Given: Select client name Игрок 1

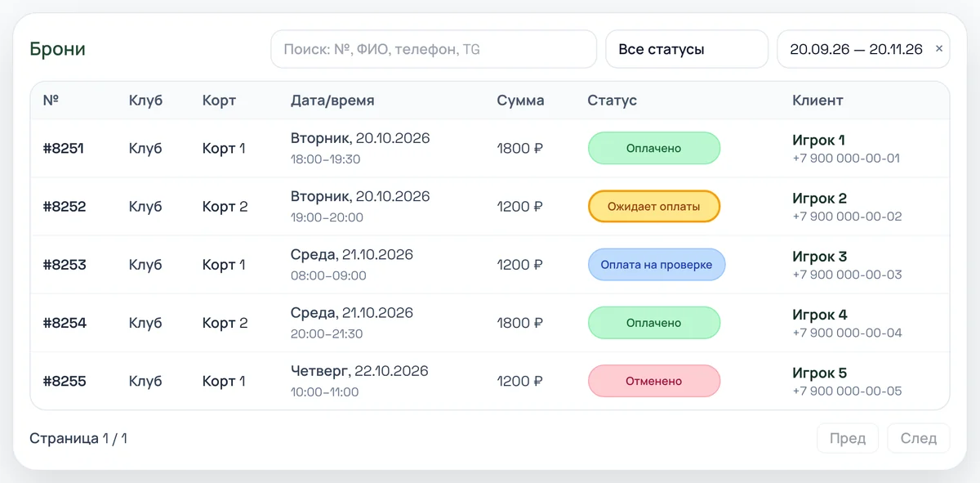Looking at the screenshot, I should [x=818, y=140].
